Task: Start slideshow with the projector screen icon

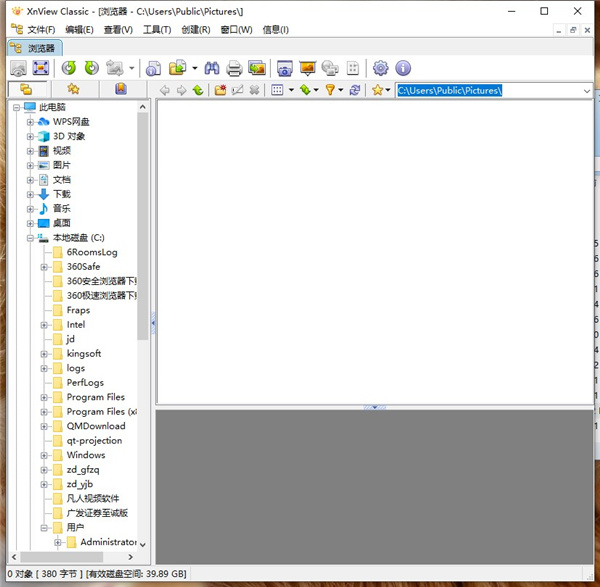Action: point(307,68)
